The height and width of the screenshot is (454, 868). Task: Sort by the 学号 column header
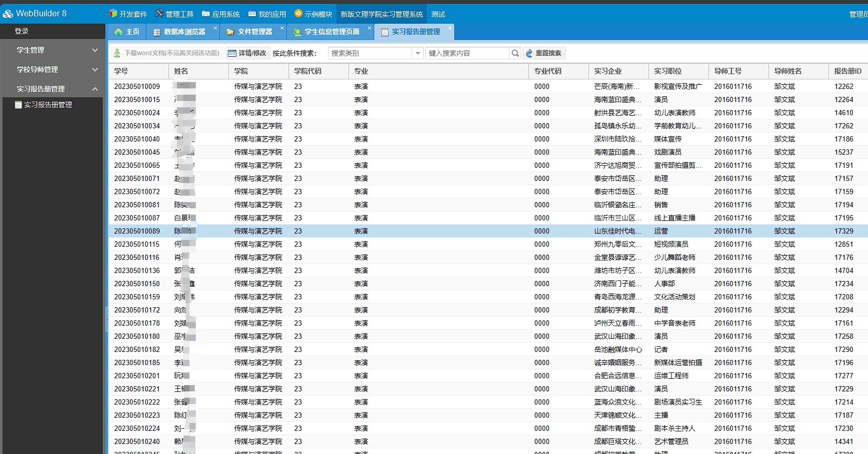tap(138, 71)
